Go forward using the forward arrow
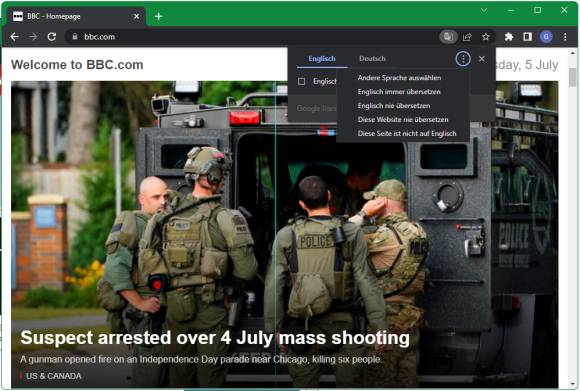Image resolution: width=580 pixels, height=391 pixels. click(x=33, y=37)
